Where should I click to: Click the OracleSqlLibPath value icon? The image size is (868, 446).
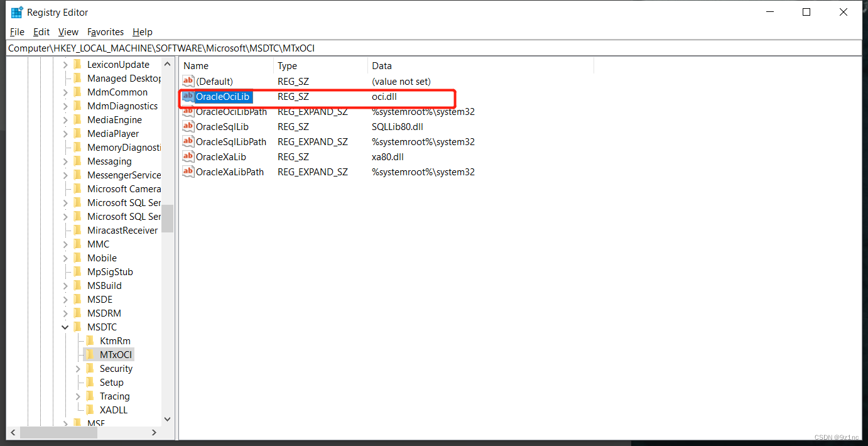pyautogui.click(x=188, y=142)
